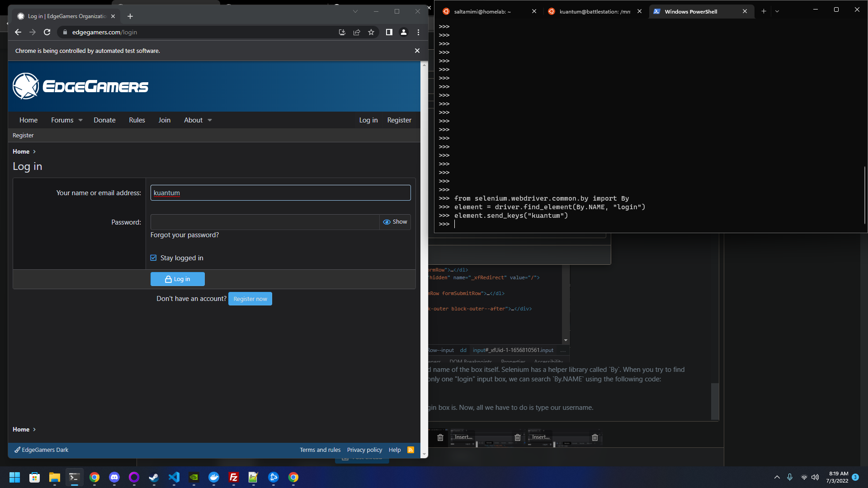Open the network Wi-Fi icon in tray

pos(804,477)
